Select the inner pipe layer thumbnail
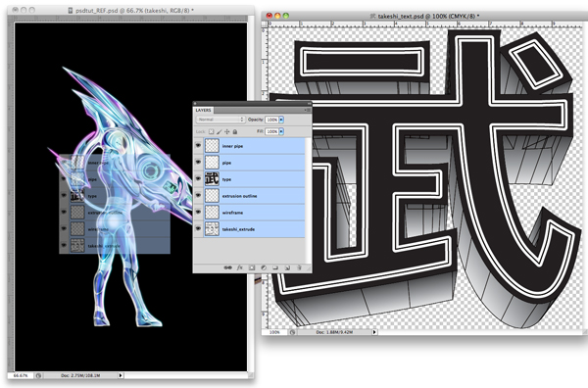Image resolution: width=588 pixels, height=388 pixels. coord(212,146)
